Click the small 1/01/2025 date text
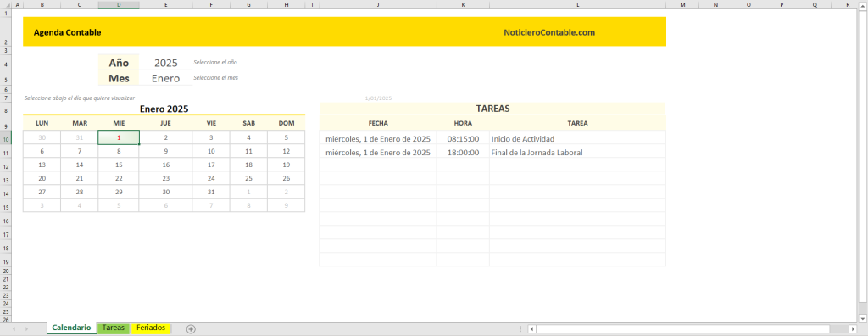Screen dimensions: 868x336 coord(378,98)
